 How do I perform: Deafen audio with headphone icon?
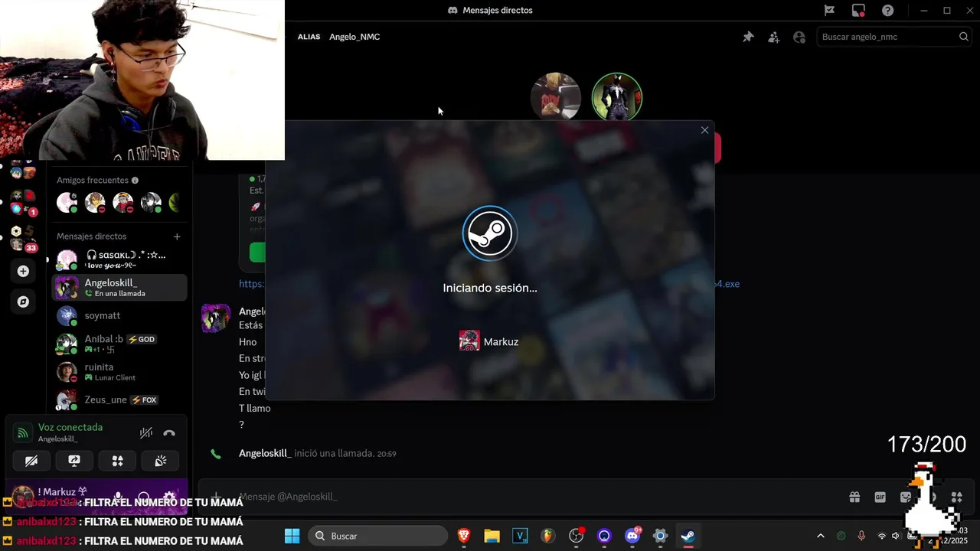[143, 497]
